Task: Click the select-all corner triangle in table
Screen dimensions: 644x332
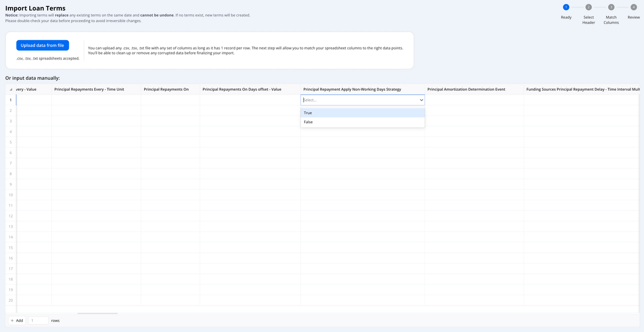Action: click(11, 90)
